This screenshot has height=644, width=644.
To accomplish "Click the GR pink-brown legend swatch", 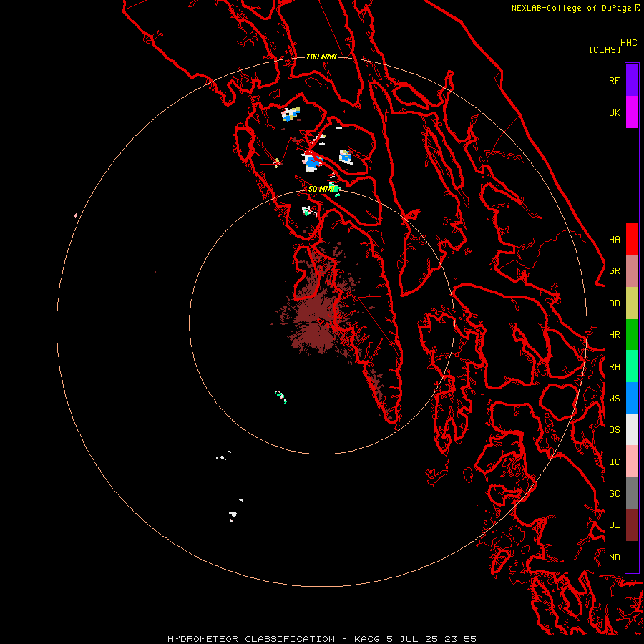I will [x=632, y=271].
